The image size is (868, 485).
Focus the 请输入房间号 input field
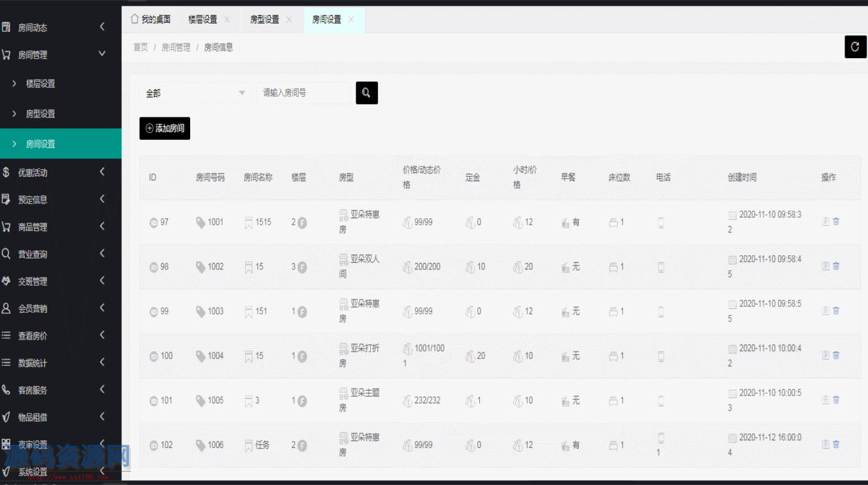[x=304, y=93]
